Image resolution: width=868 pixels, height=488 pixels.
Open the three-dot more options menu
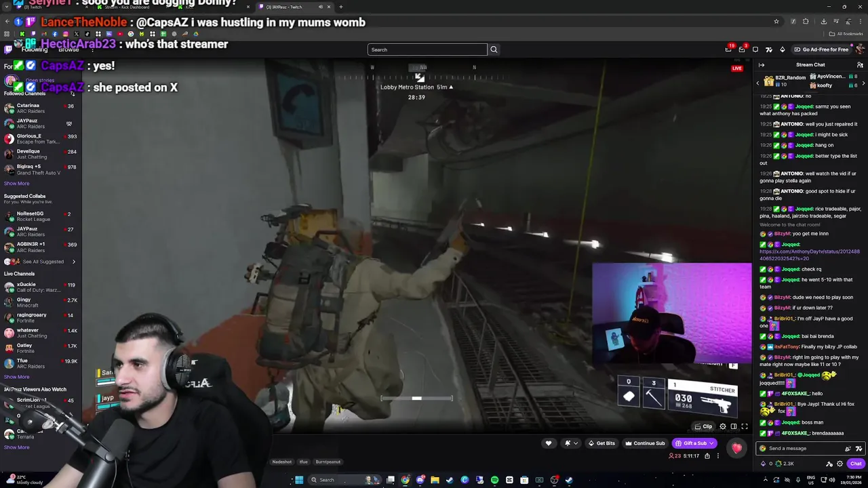(717, 456)
